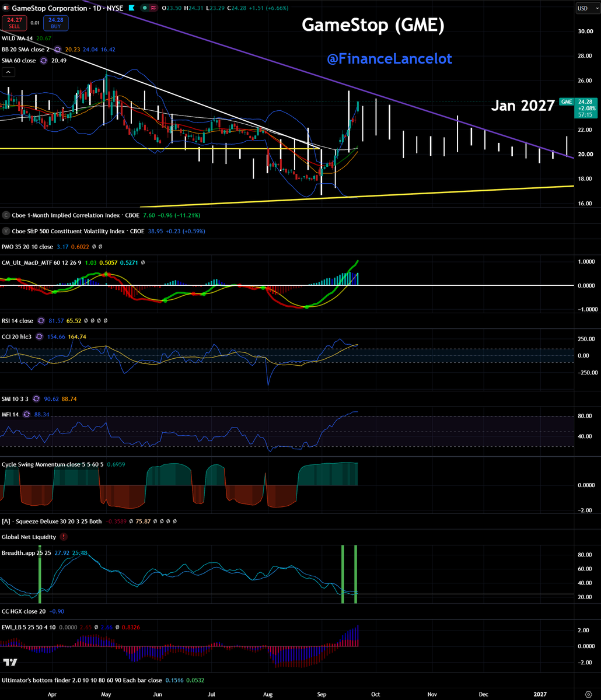Select the Cycle Swing Momentum legend
Screen dimensions: 601x700
53,464
